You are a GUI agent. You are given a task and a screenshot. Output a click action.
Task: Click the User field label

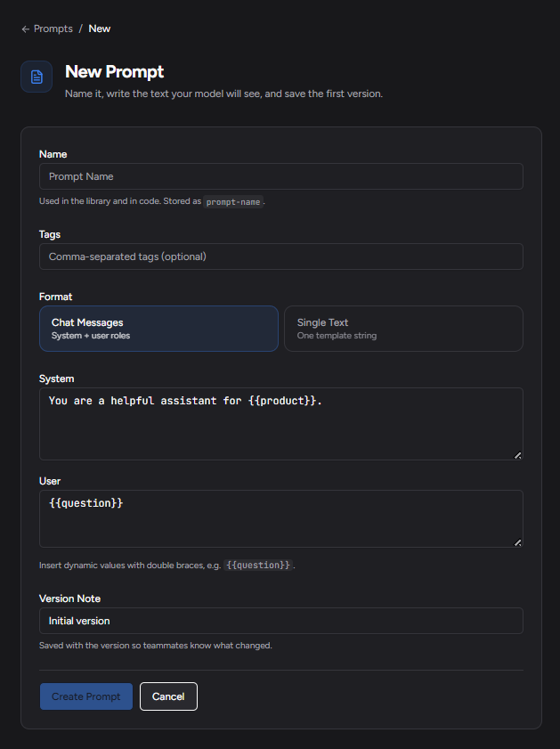click(50, 481)
